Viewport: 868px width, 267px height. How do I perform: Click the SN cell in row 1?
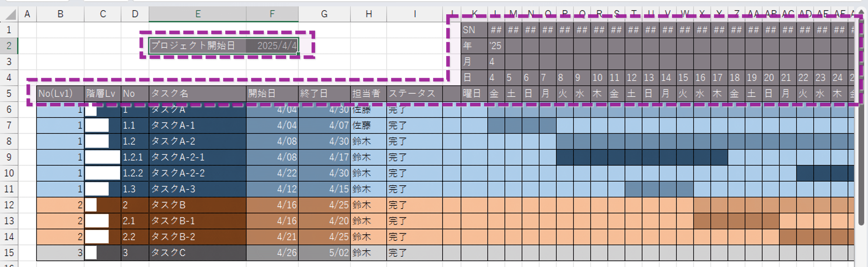pos(473,30)
